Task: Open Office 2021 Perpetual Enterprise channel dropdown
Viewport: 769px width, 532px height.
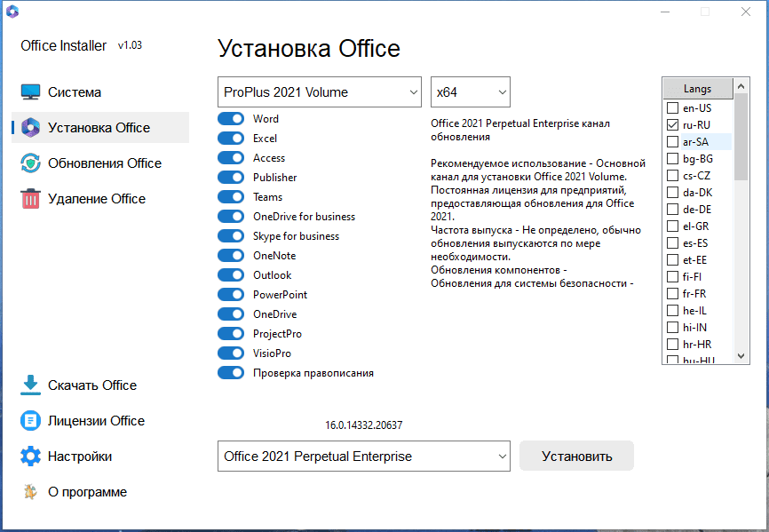Action: click(364, 456)
